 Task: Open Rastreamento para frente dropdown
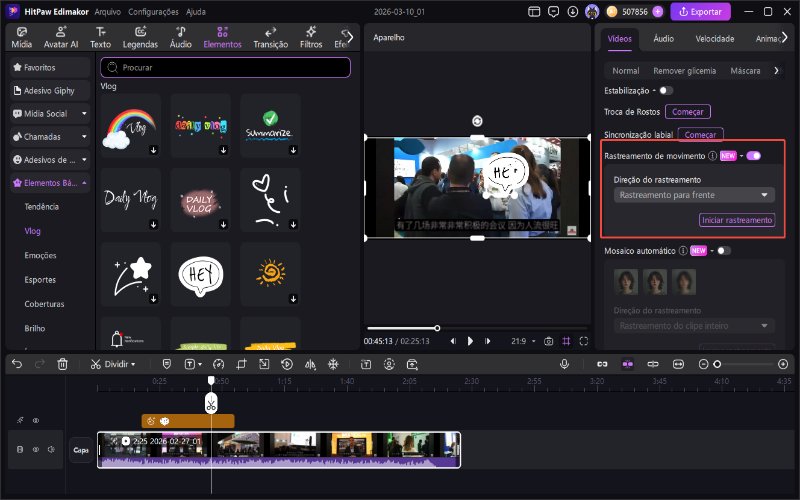[694, 195]
